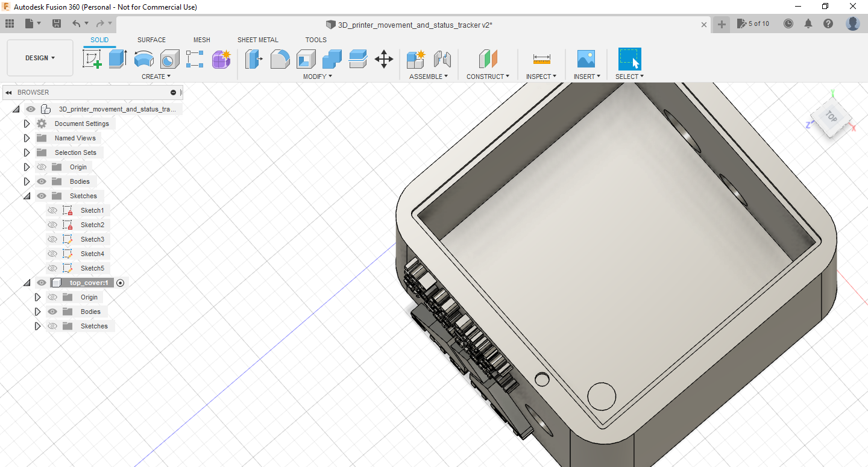Open the CONSTRUCT menu

(488, 77)
